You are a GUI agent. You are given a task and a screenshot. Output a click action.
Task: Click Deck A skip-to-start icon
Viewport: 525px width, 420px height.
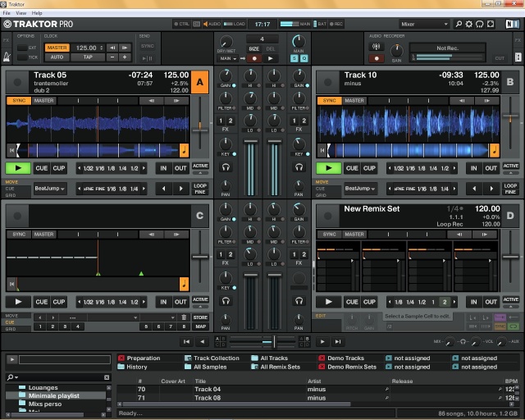[x=11, y=150]
